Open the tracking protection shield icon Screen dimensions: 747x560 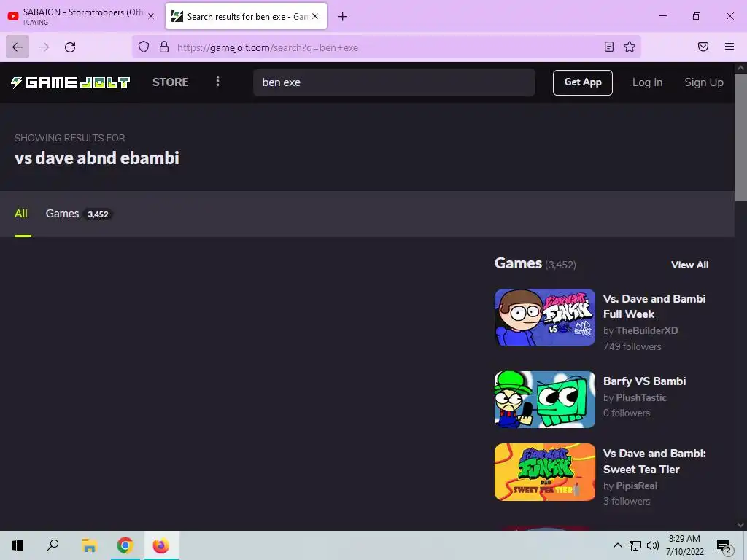(x=144, y=47)
